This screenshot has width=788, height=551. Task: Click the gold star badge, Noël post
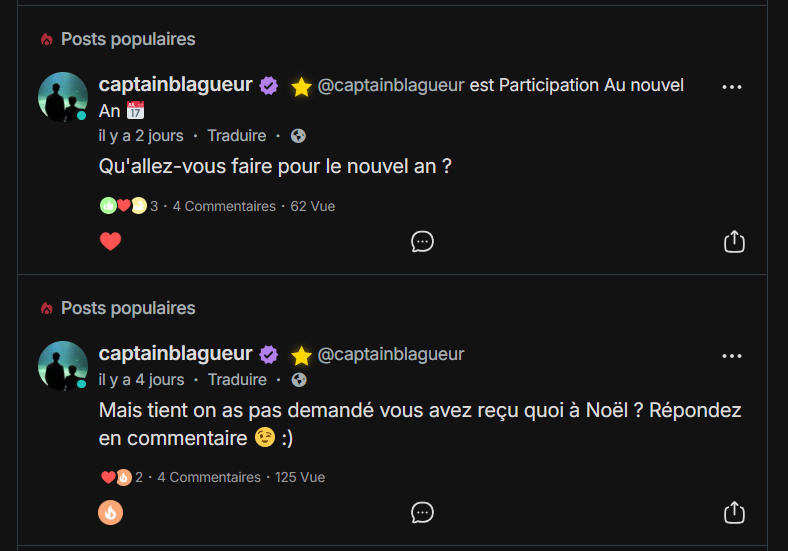pos(301,355)
